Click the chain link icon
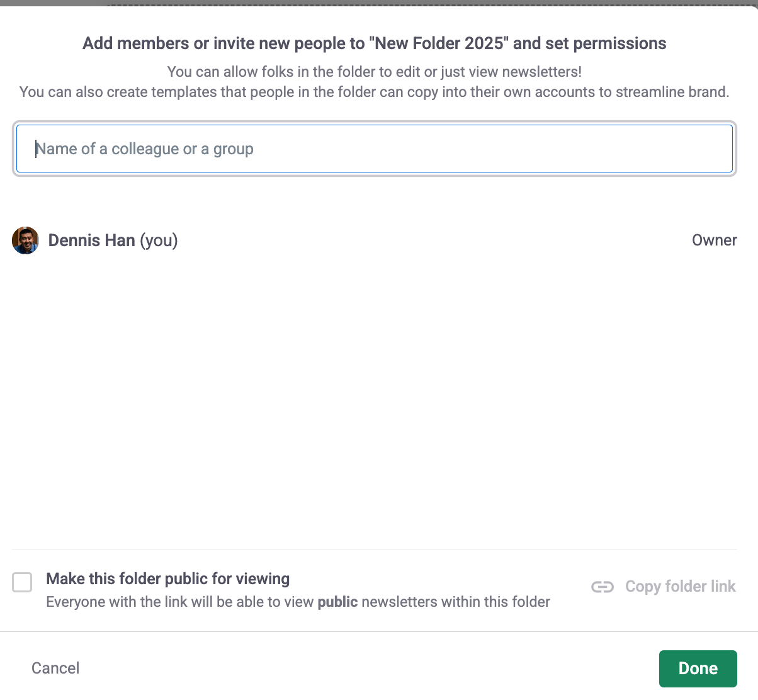This screenshot has width=758, height=700. point(602,587)
